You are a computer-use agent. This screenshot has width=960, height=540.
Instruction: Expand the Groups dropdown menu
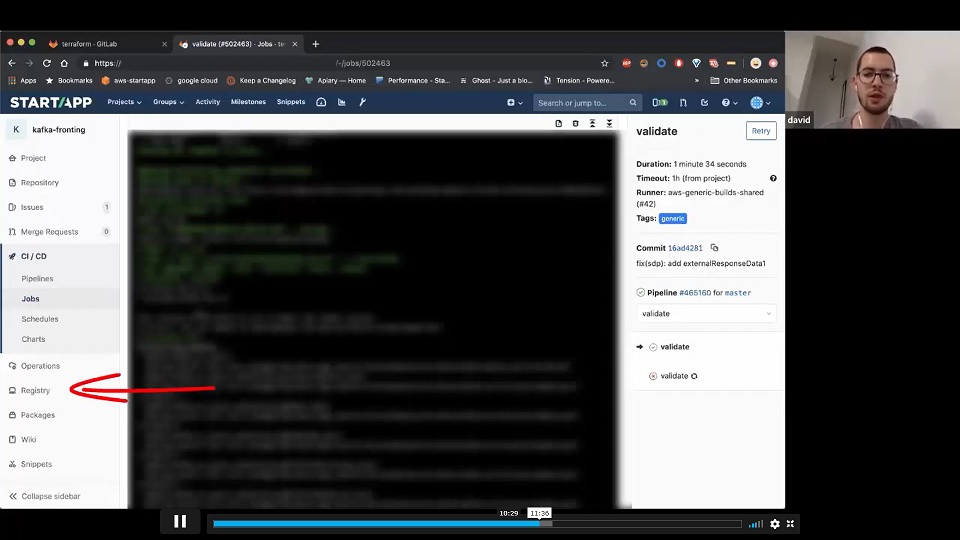[x=168, y=102]
